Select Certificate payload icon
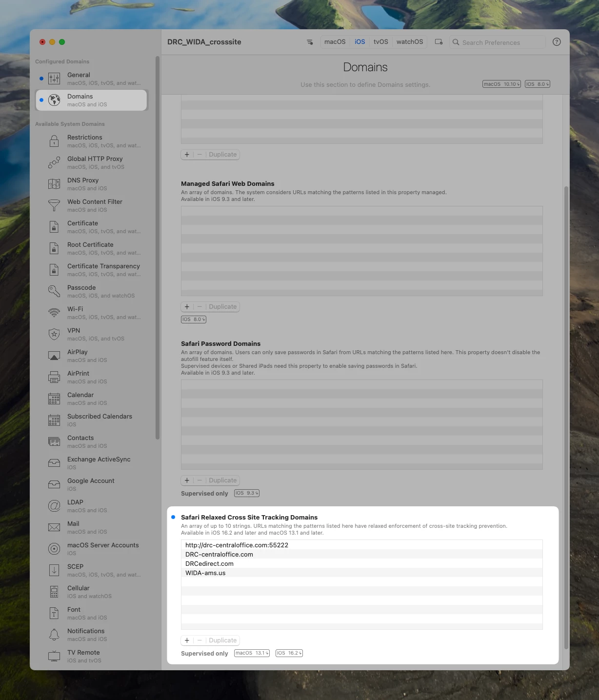 click(x=54, y=227)
